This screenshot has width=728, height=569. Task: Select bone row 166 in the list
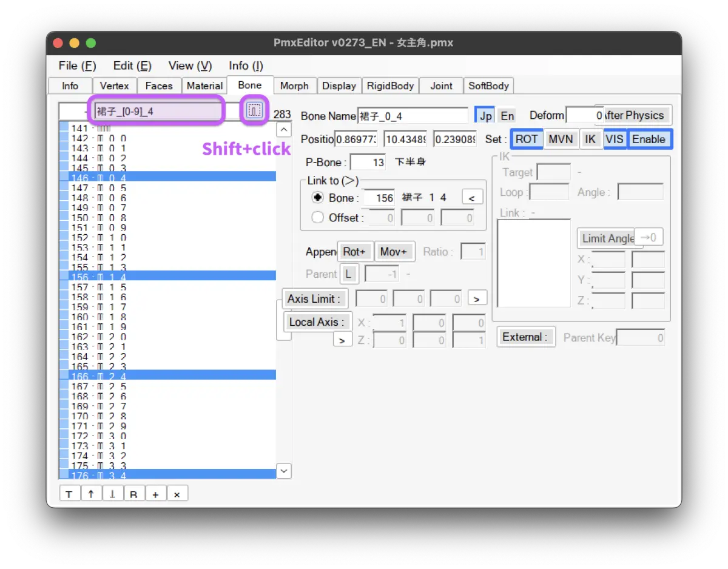(168, 376)
